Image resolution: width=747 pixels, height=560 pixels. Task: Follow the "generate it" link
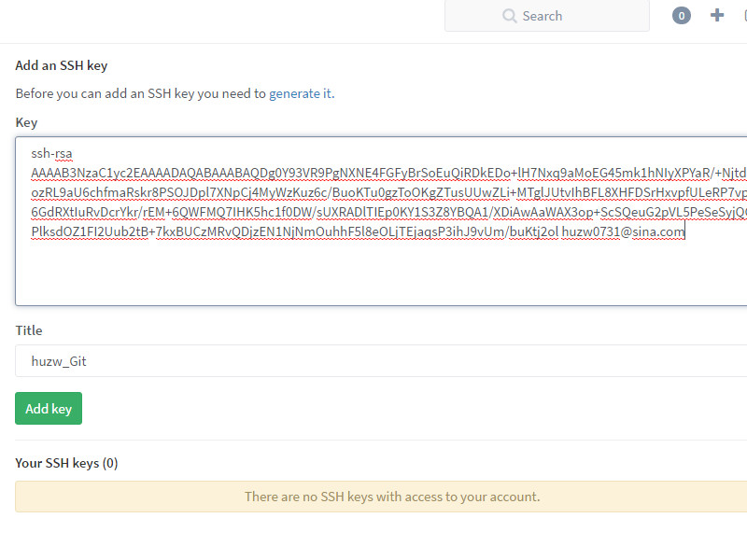pyautogui.click(x=300, y=93)
